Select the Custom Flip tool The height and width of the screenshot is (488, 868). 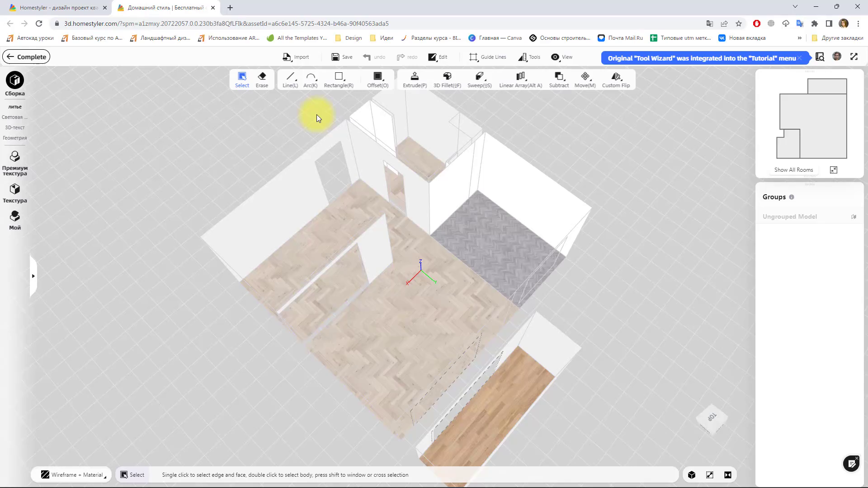pos(616,79)
